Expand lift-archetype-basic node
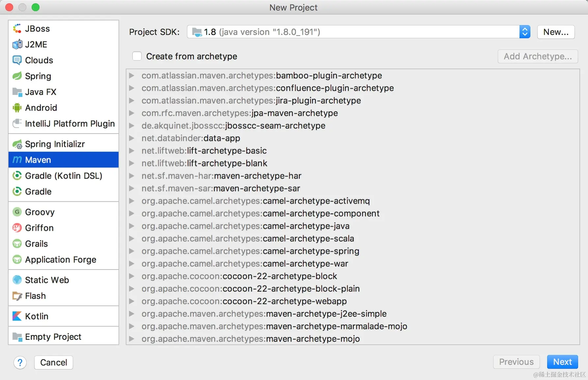This screenshot has width=588, height=380. click(132, 151)
